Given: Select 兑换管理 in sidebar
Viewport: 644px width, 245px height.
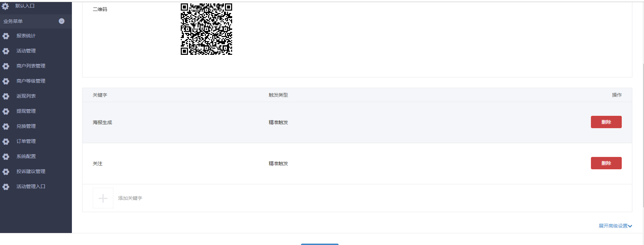Looking at the screenshot, I should [x=26, y=126].
